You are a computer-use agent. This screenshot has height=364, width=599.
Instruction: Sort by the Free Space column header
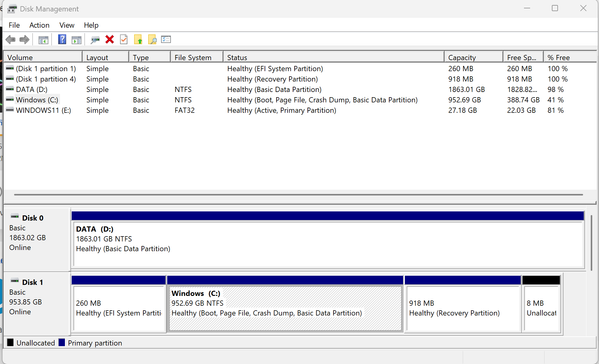point(523,57)
